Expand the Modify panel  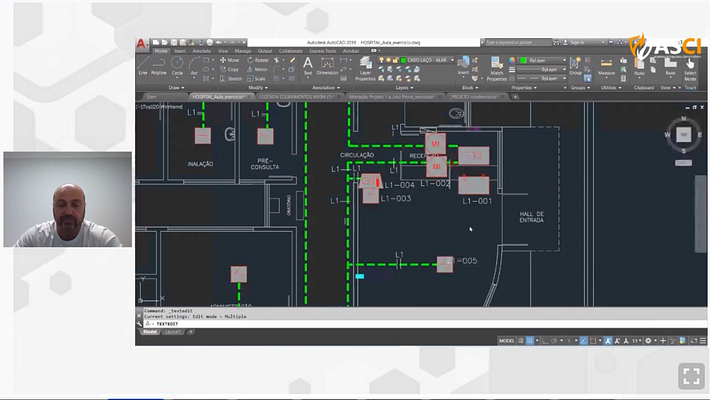pos(258,88)
